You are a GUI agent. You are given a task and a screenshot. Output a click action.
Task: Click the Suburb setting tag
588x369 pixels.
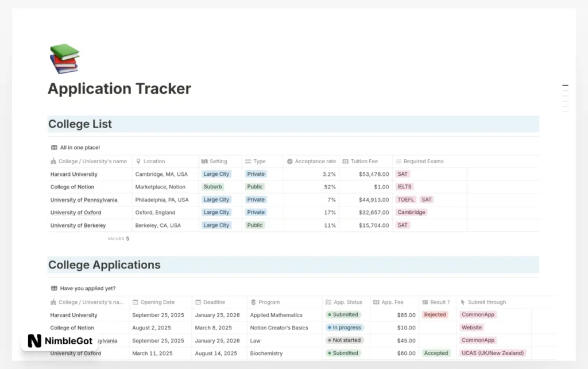click(x=212, y=187)
